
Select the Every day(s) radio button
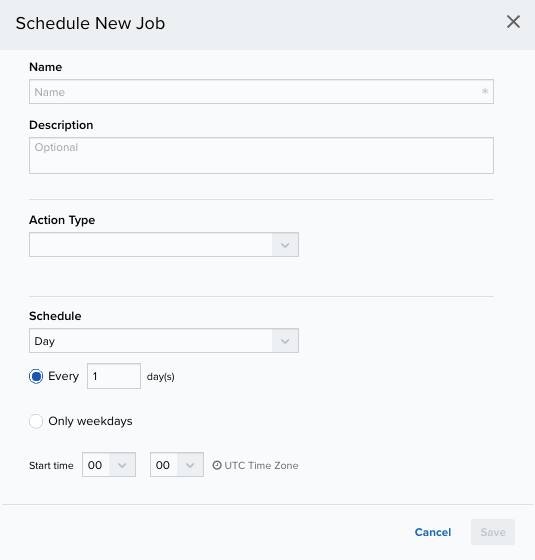coord(36,376)
